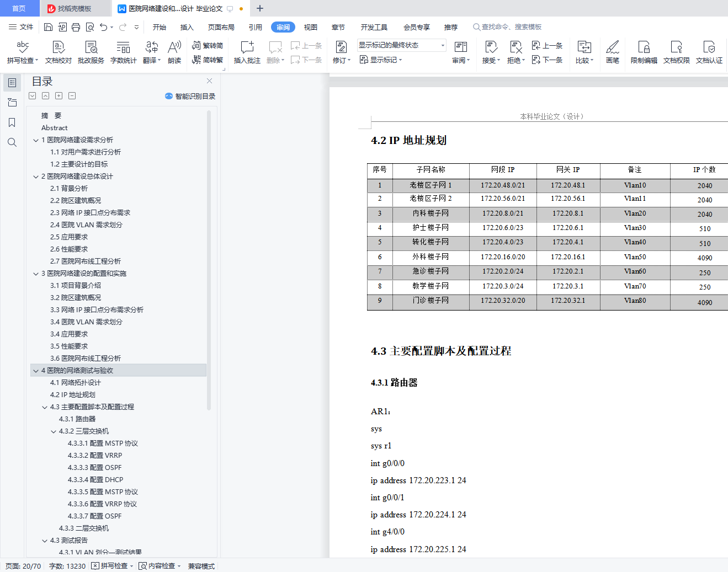Insert a comment with 插入批注
Image resolution: width=728 pixels, height=572 pixels.
247,52
